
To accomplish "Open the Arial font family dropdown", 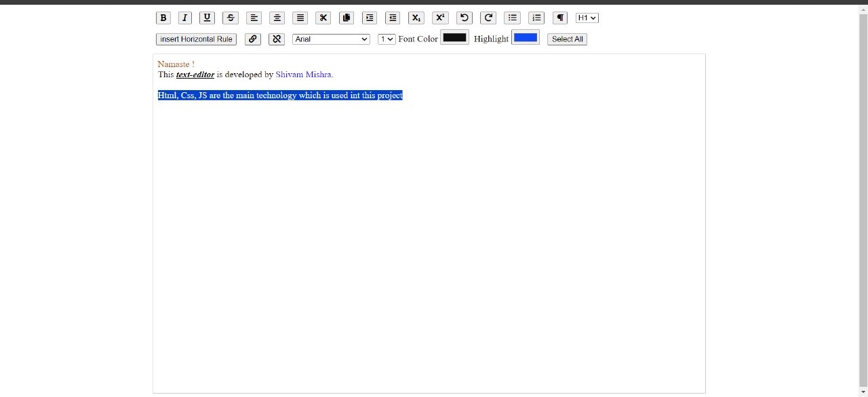I will click(331, 39).
